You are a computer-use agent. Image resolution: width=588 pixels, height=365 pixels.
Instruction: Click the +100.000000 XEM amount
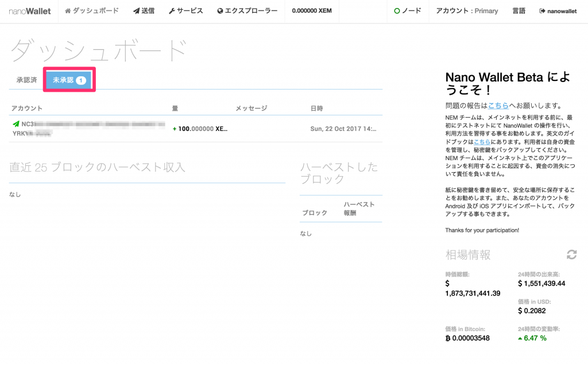200,129
